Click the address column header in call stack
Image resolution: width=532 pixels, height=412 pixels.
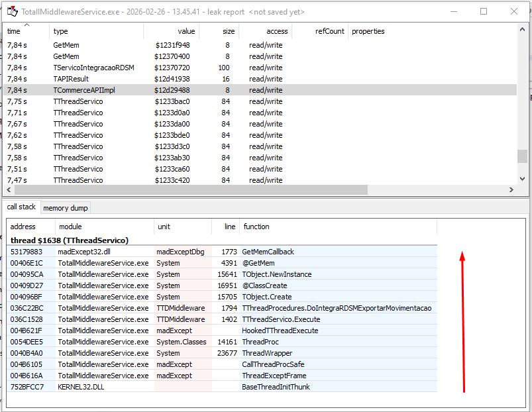[x=31, y=227]
